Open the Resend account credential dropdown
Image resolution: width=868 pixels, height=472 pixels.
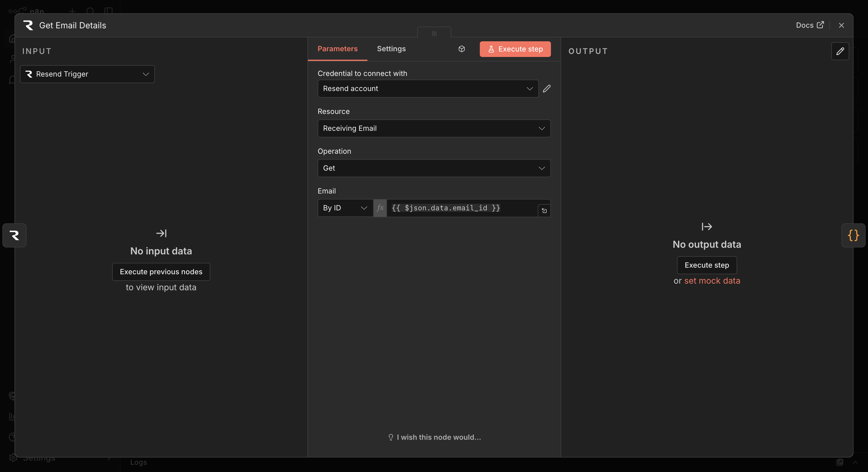(428, 89)
